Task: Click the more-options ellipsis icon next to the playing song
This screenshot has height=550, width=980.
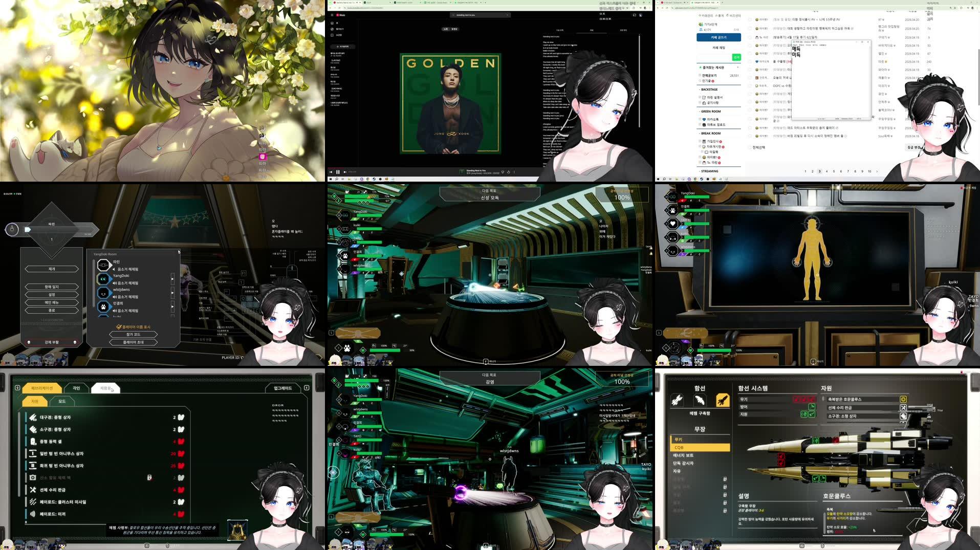Action: click(x=515, y=172)
